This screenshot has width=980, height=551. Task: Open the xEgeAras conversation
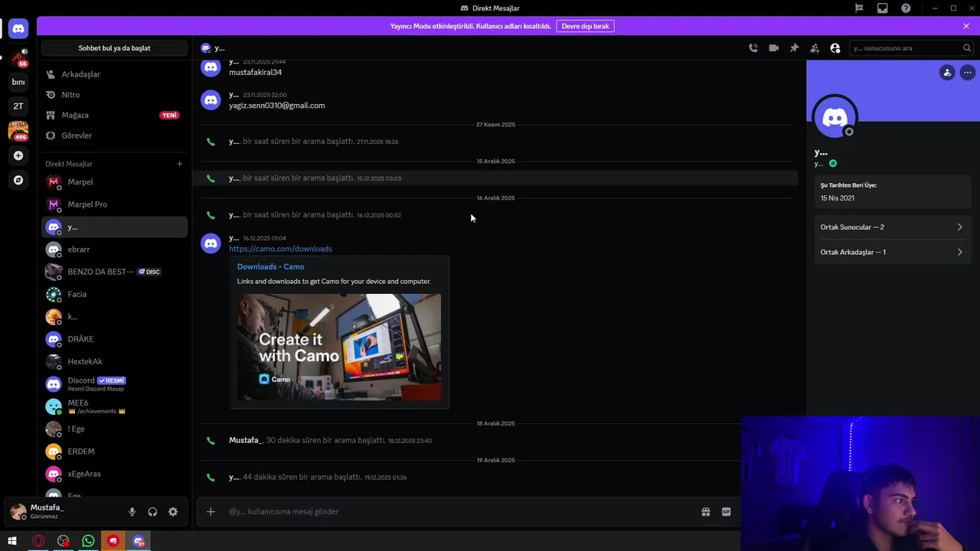tap(114, 474)
